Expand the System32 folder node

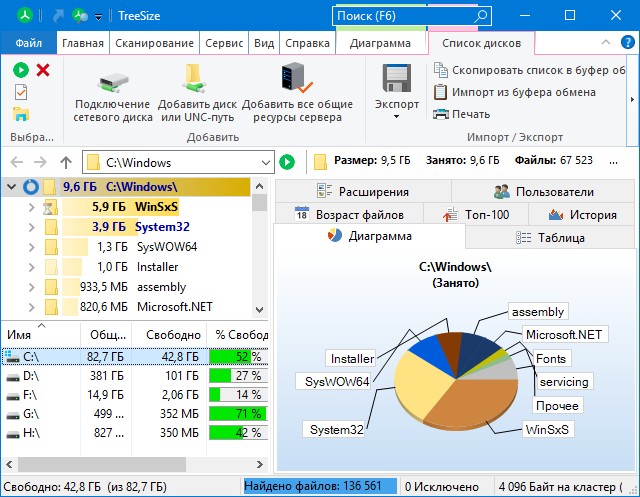click(x=31, y=227)
